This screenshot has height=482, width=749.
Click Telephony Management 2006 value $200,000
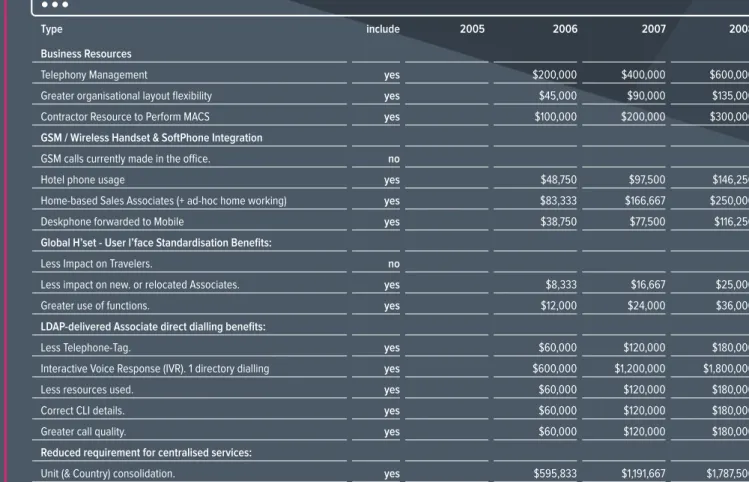(x=555, y=75)
